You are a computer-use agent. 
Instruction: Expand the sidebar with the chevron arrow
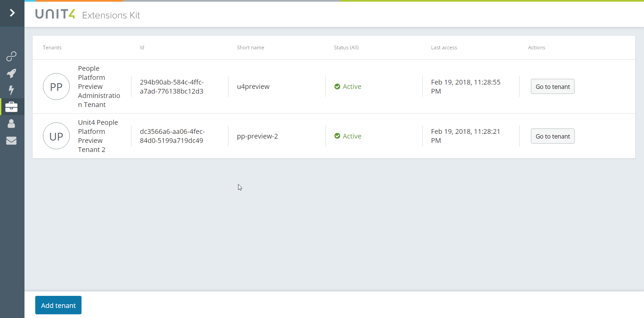[x=12, y=13]
